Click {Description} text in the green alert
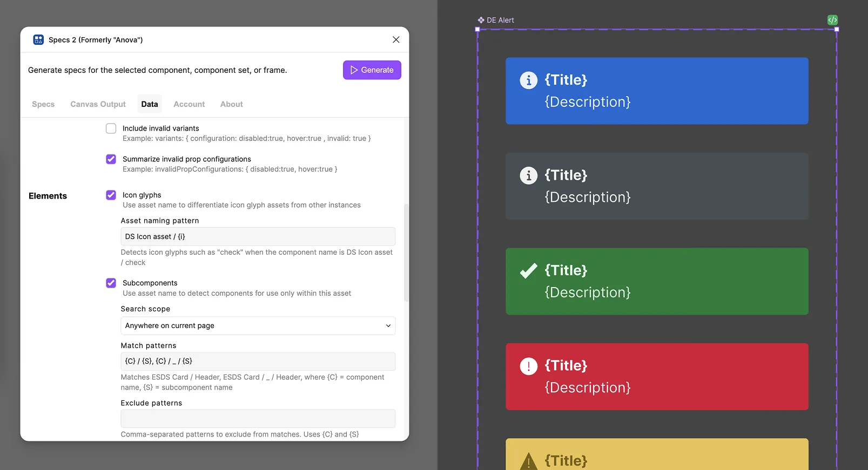This screenshot has width=868, height=470. pyautogui.click(x=588, y=292)
